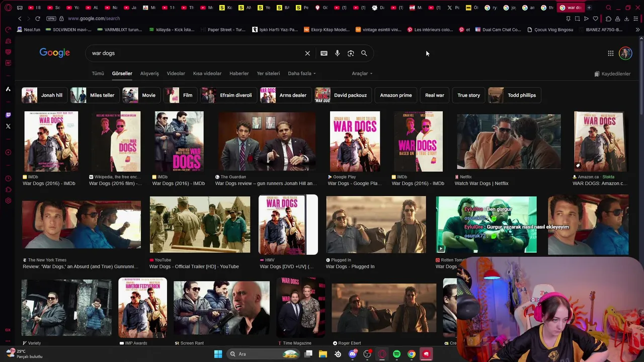The width and height of the screenshot is (644, 362).
Task: Open Spotify from the taskbar
Action: coord(396,354)
